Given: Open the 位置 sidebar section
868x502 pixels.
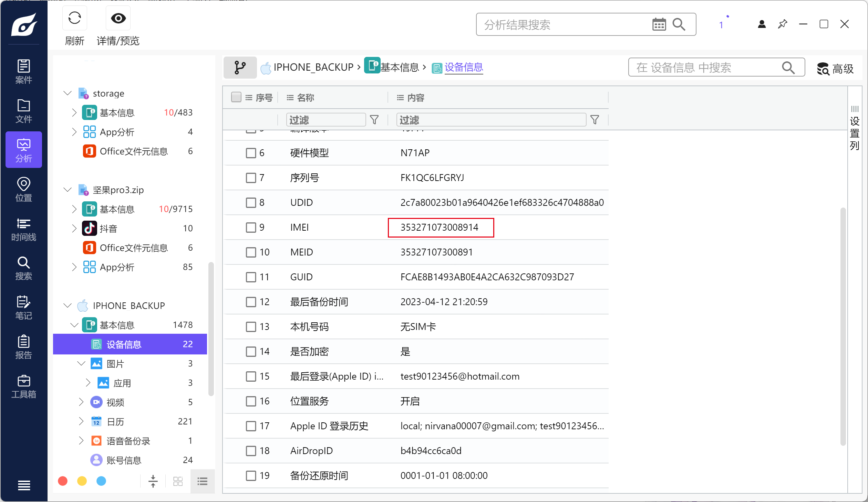Looking at the screenshot, I should pyautogui.click(x=23, y=190).
